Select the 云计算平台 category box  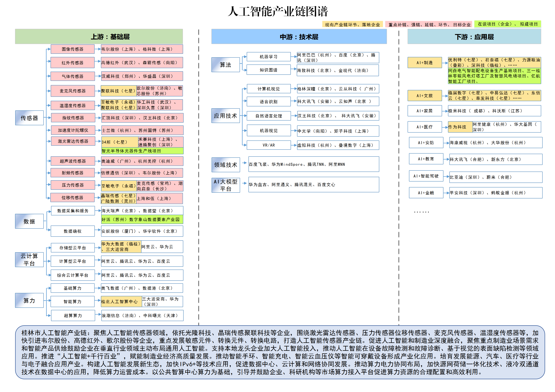coord(29,260)
